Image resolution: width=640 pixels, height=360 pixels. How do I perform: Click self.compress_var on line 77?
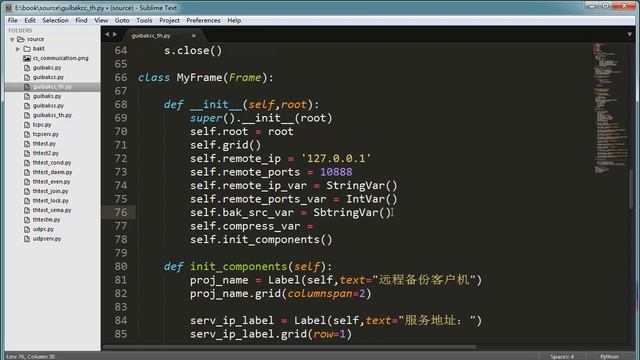[245, 226]
